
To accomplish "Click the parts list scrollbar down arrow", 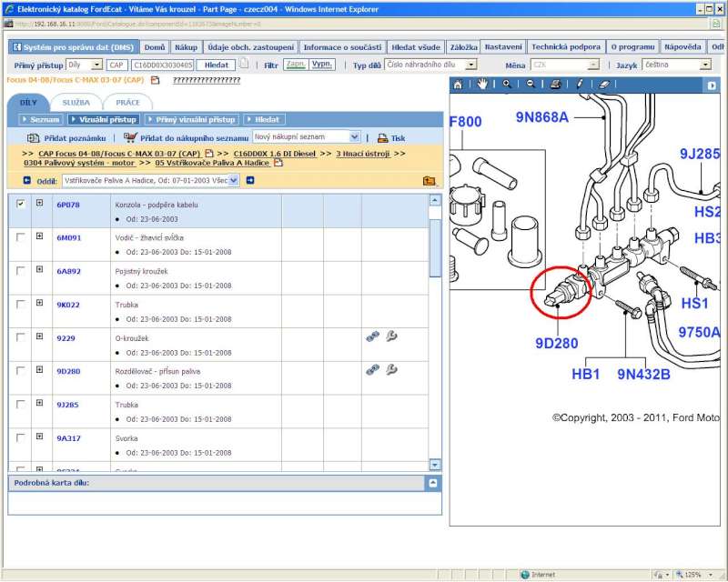I will (434, 465).
